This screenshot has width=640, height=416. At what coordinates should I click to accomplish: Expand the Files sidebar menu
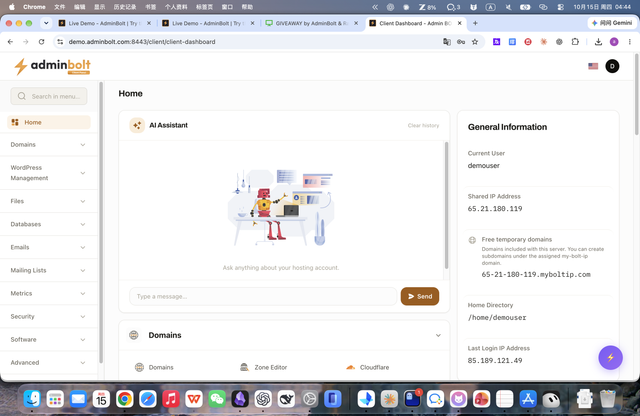coord(49,201)
